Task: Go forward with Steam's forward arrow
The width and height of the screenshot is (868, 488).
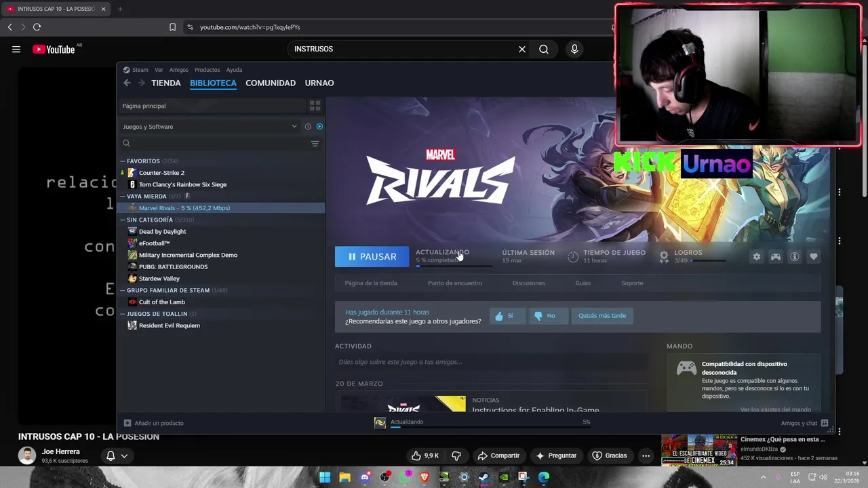Action: click(141, 83)
